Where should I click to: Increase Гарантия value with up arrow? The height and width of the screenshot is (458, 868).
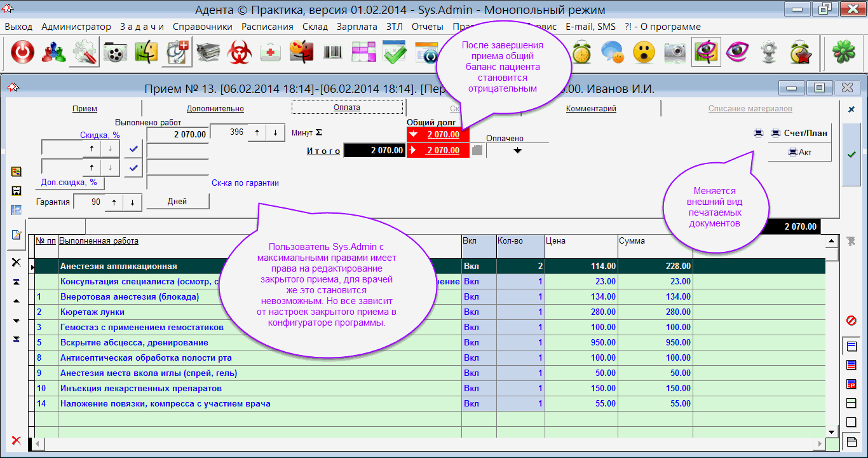tap(114, 202)
